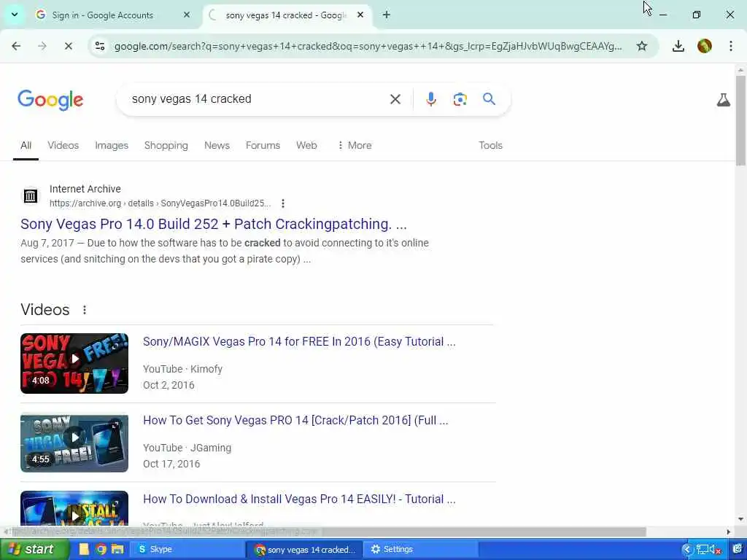Switch to Forums results tab
The height and width of the screenshot is (560, 747).
pos(263,145)
